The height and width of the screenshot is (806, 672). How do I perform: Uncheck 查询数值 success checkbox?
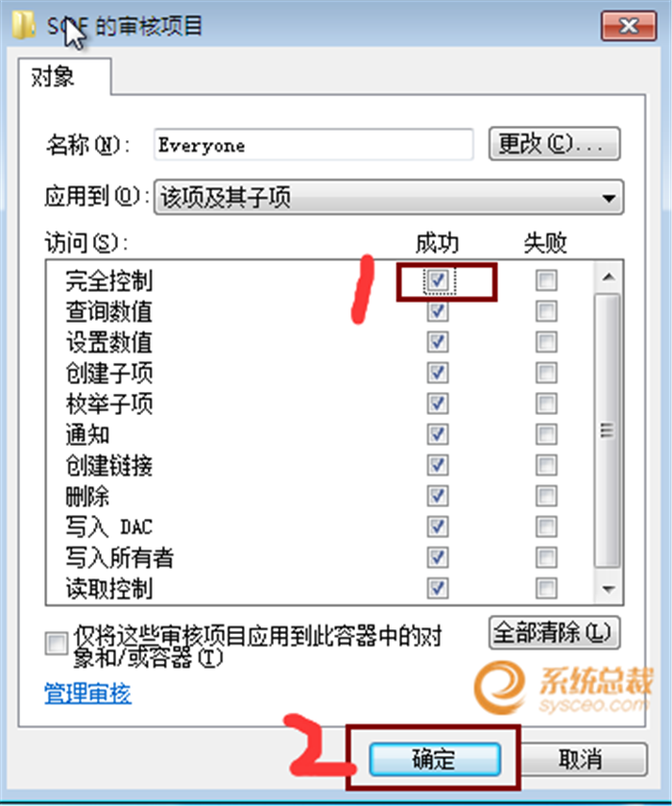pos(438,311)
